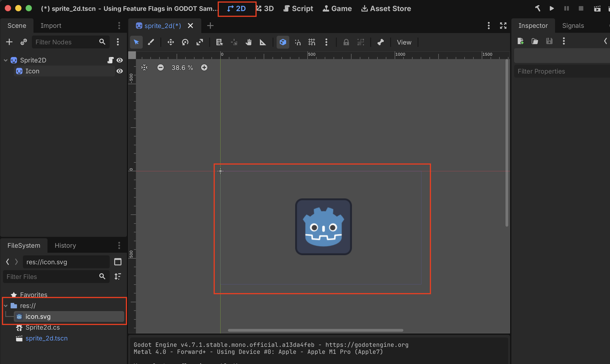Click the Group selected nodes icon
Image resolution: width=610 pixels, height=364 pixels.
tap(361, 42)
